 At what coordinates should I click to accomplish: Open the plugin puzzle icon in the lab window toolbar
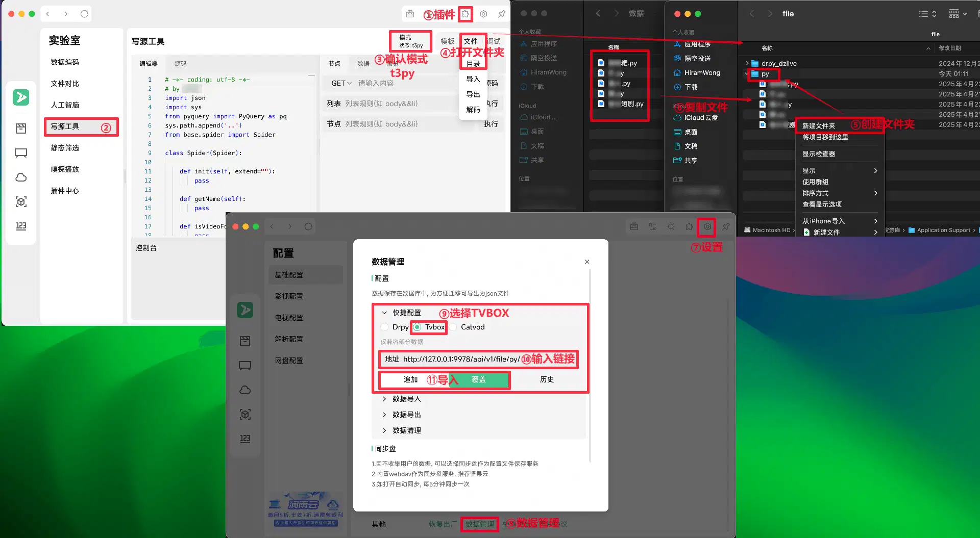465,14
